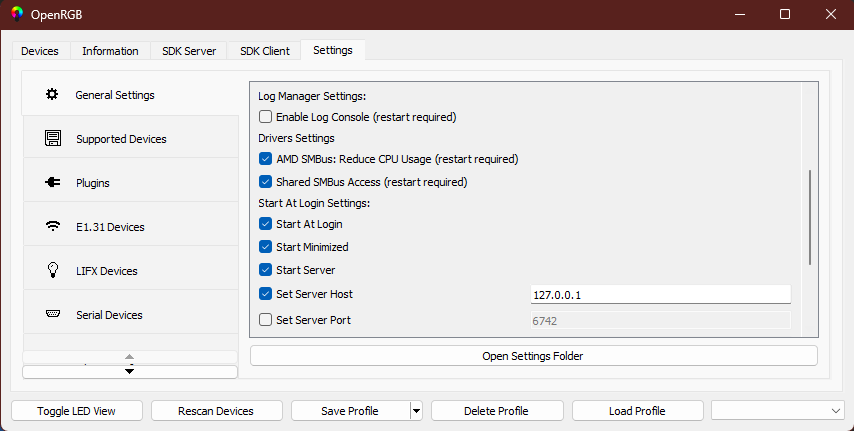Open Serial Devices settings page

pyautogui.click(x=131, y=314)
